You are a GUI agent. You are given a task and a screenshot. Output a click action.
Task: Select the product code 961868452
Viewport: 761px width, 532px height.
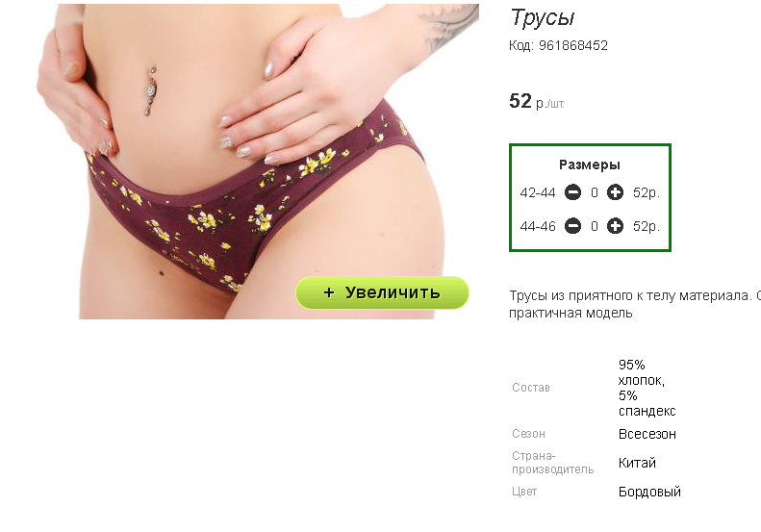pos(573,45)
